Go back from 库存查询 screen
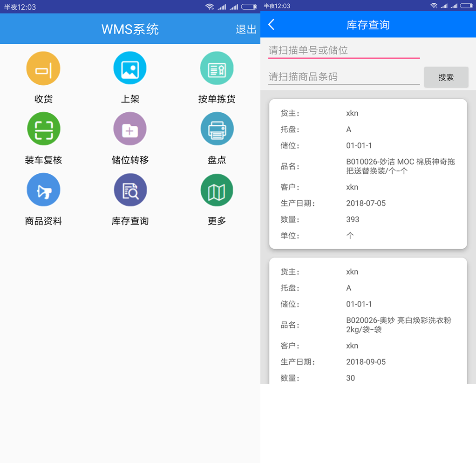The width and height of the screenshot is (476, 463). [272, 25]
